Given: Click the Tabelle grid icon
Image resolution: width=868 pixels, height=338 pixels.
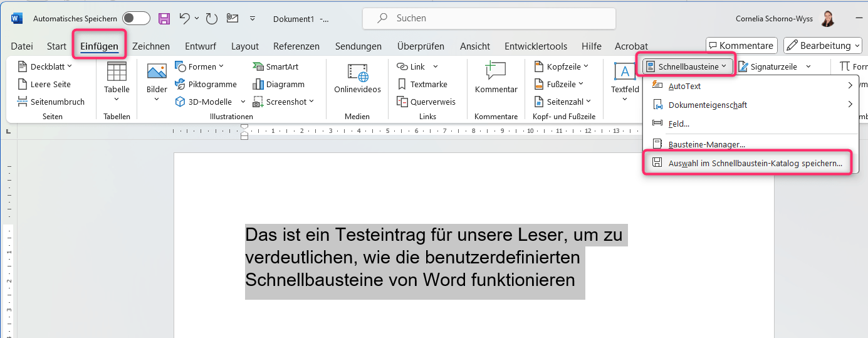Looking at the screenshot, I should (117, 71).
